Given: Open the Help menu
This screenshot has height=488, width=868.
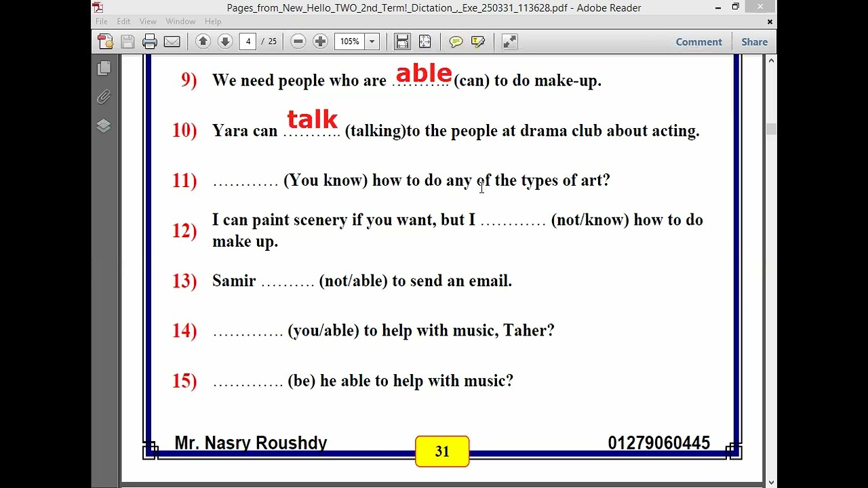Looking at the screenshot, I should (213, 22).
